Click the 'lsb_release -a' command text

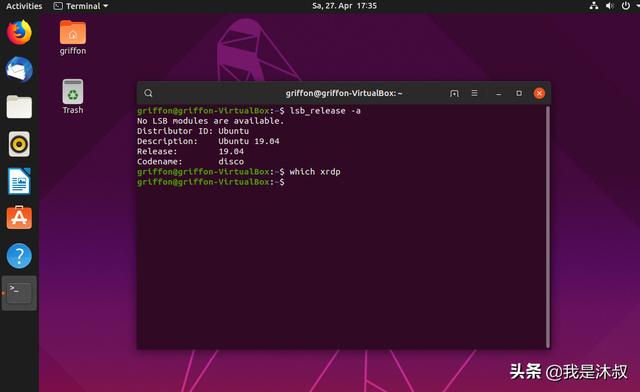tap(325, 111)
